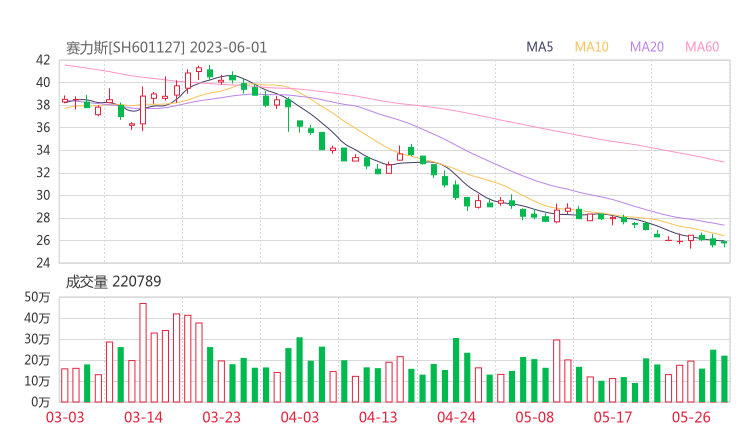Click the 42 price axis label

pos(43,60)
